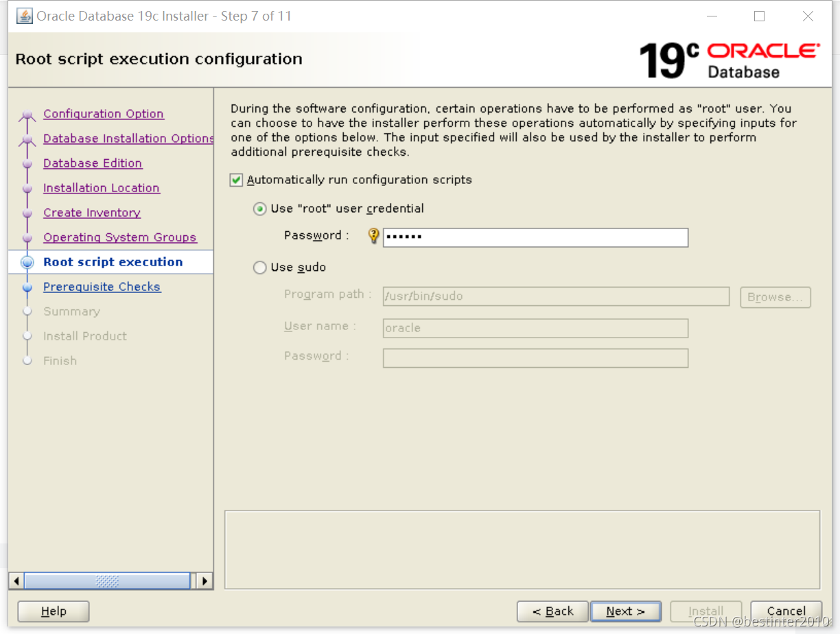840x634 pixels.
Task: Click the sidebar horizontal scrollbar thumb
Action: click(108, 581)
